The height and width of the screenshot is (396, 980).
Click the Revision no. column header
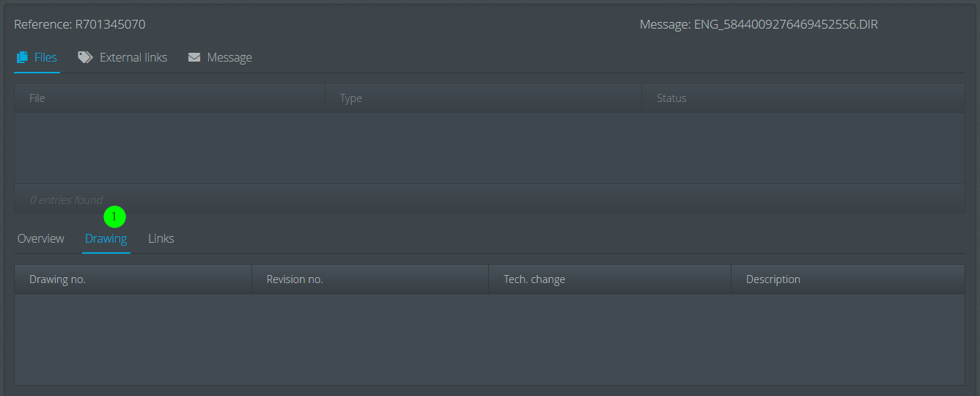click(370, 279)
